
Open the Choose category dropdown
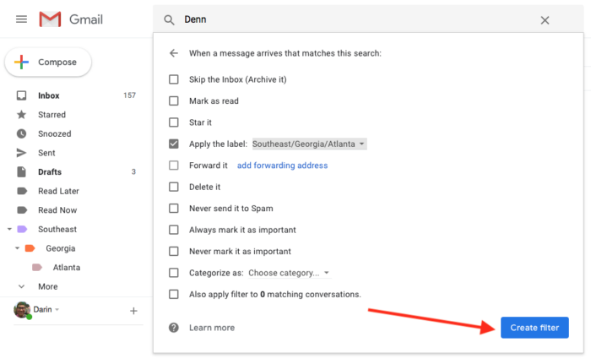coord(289,273)
